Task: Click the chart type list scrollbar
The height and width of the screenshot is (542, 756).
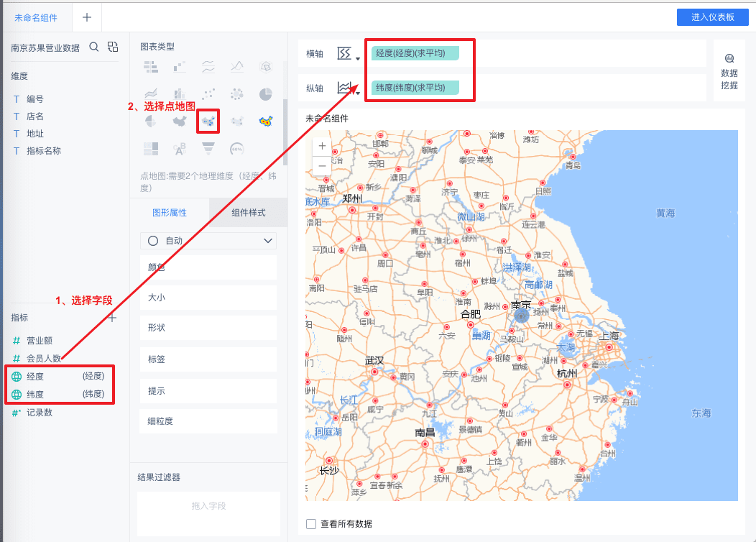Action: [x=285, y=132]
